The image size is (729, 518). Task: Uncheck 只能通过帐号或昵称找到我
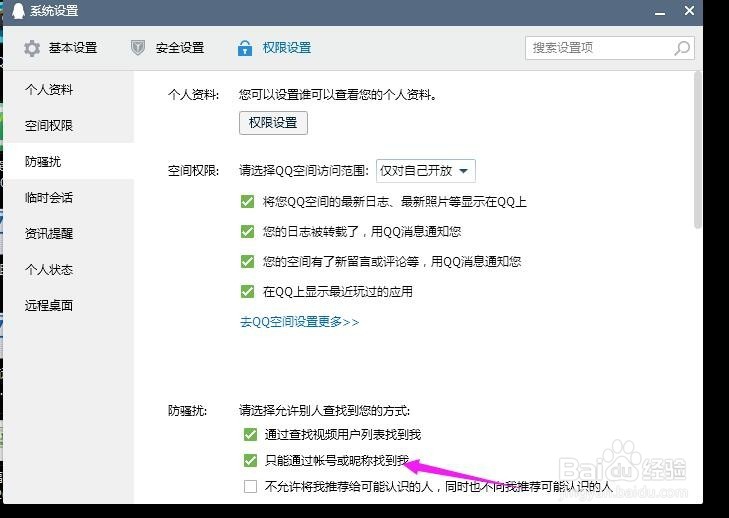click(250, 460)
